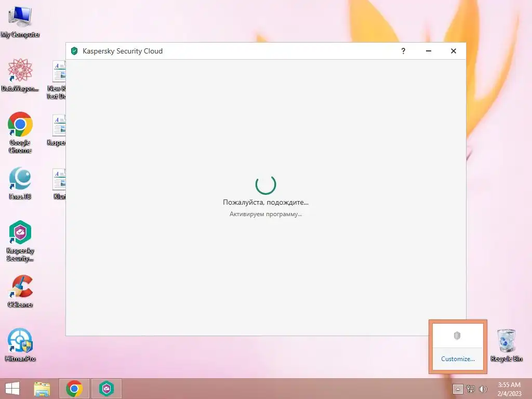Select the Klur document file on the desktop

point(59,184)
